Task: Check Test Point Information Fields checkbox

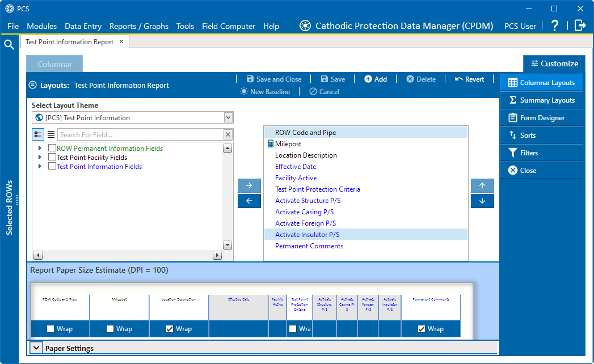Action: [x=52, y=166]
